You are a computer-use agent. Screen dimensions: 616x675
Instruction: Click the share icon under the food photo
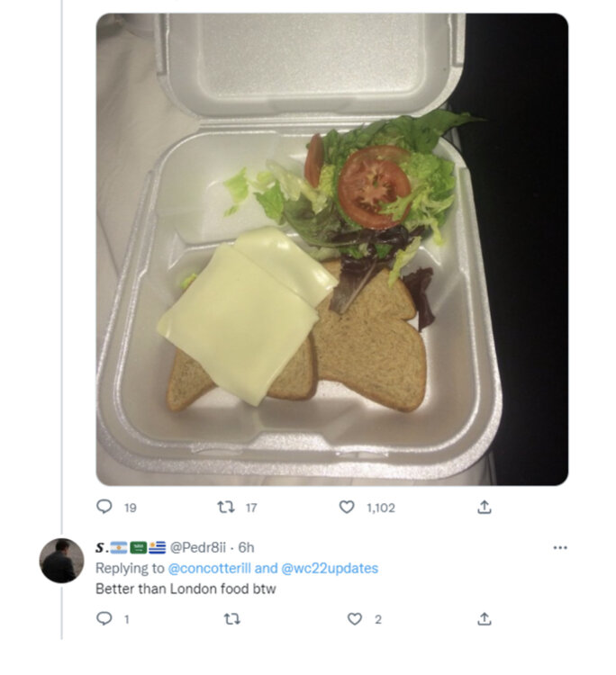point(484,508)
